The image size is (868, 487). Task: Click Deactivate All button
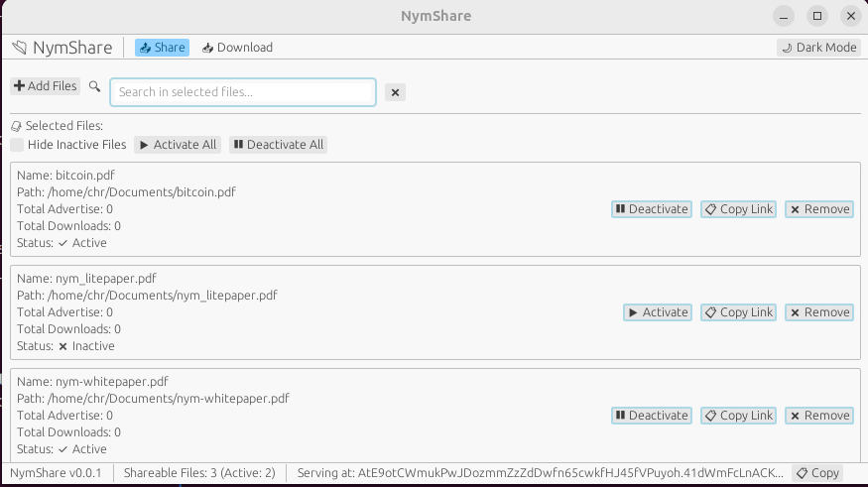278,145
